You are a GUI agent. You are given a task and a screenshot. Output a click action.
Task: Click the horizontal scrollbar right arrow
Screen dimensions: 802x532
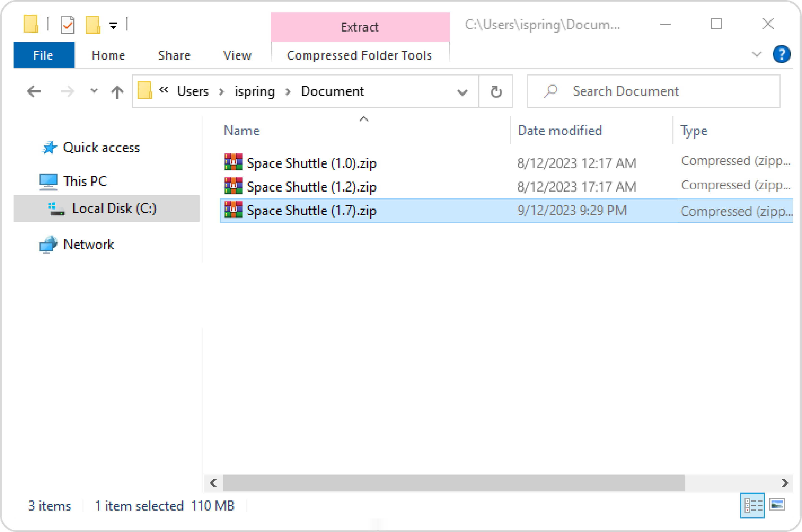[x=784, y=483]
